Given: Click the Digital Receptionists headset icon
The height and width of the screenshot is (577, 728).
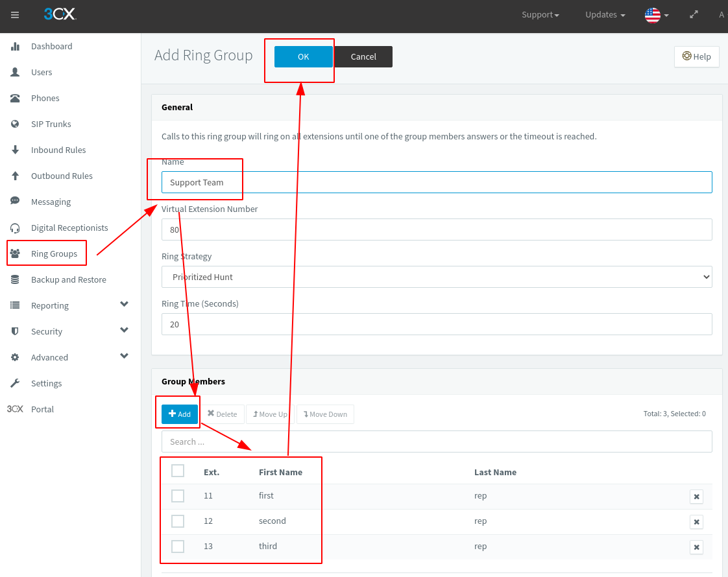Looking at the screenshot, I should (x=15, y=228).
